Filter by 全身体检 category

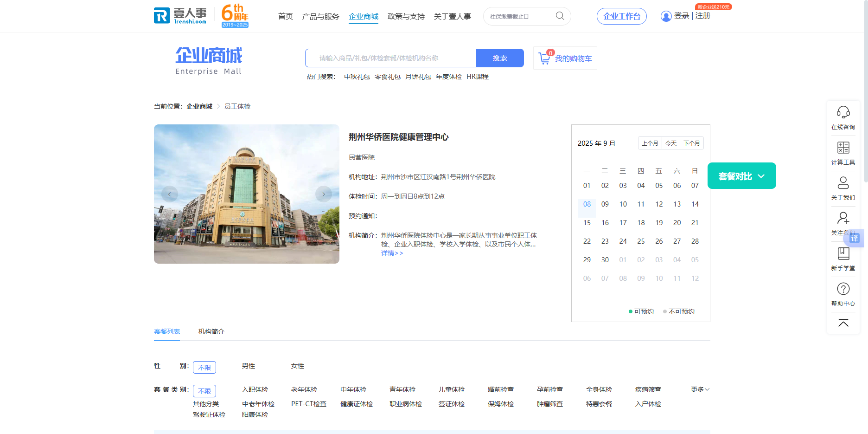click(x=599, y=389)
